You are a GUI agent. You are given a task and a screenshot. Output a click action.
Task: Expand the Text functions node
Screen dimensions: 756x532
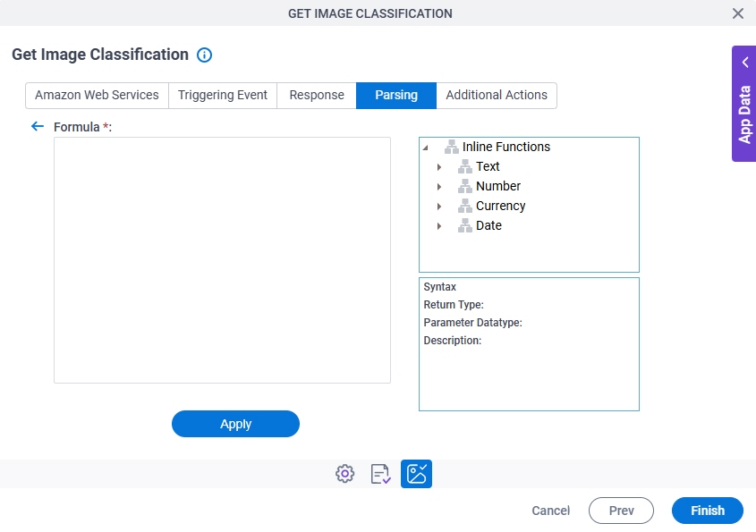[438, 166]
